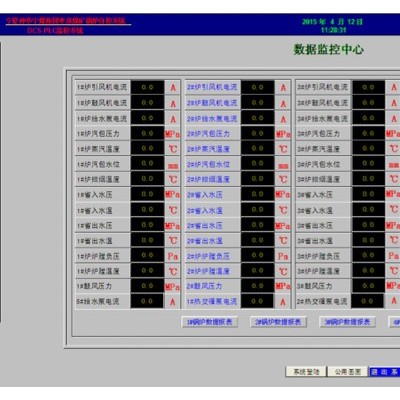Click the value field for 1#热交循泵电流
Image resolution: width=400 pixels, height=400 pixels.
(258, 301)
